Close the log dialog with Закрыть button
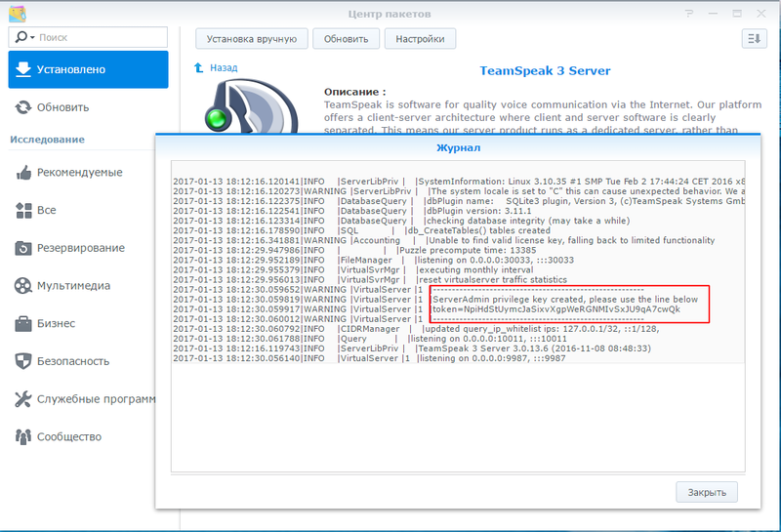Viewport: 781px width, 532px height. (x=706, y=491)
